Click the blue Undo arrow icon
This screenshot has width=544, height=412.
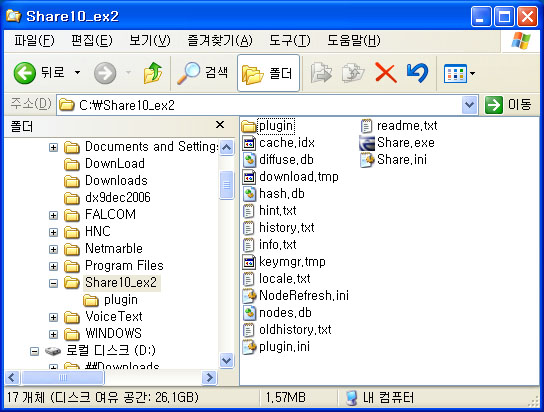[417, 73]
